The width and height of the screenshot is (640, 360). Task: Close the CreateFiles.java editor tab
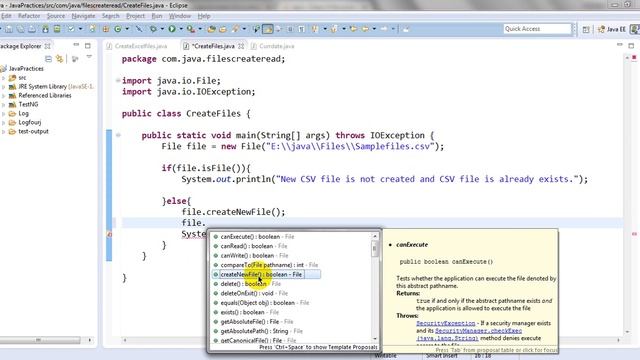click(241, 46)
